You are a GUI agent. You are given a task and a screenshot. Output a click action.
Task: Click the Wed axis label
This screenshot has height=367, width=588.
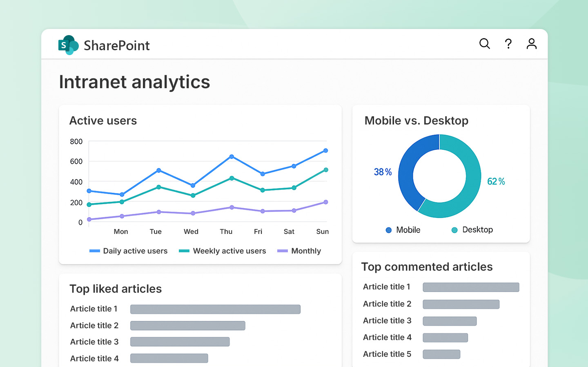click(191, 231)
